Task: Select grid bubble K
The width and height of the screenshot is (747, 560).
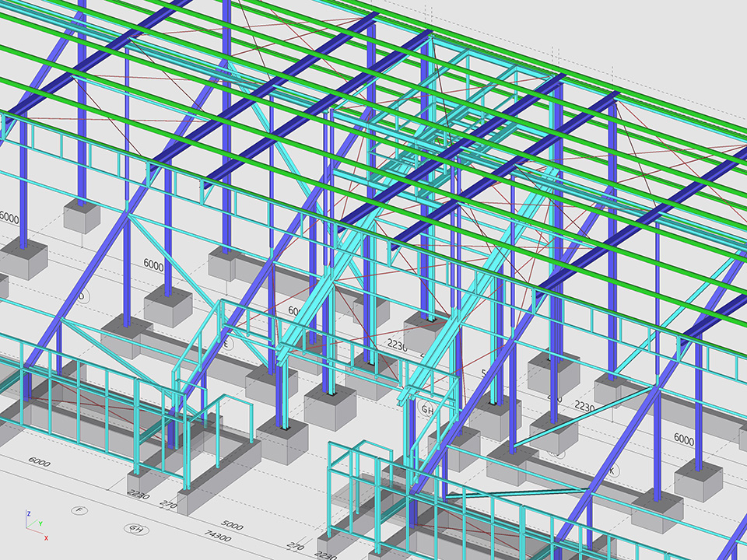Action: pyautogui.click(x=612, y=471)
